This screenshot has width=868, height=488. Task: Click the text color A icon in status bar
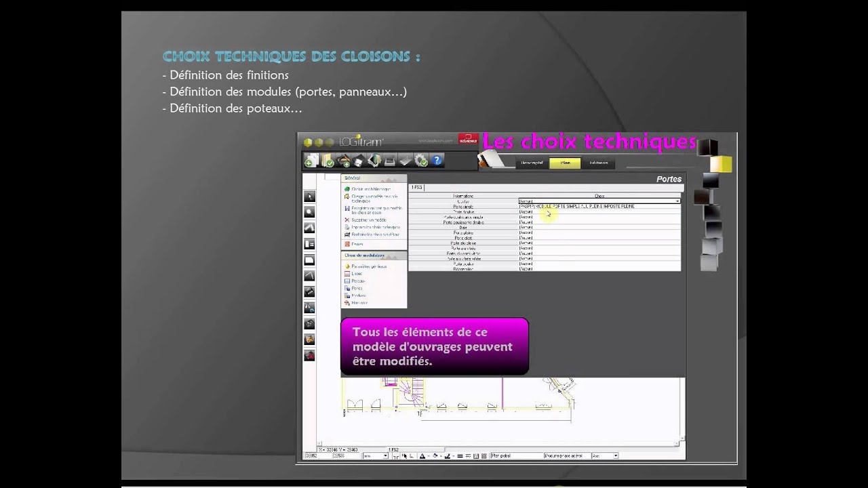click(422, 456)
